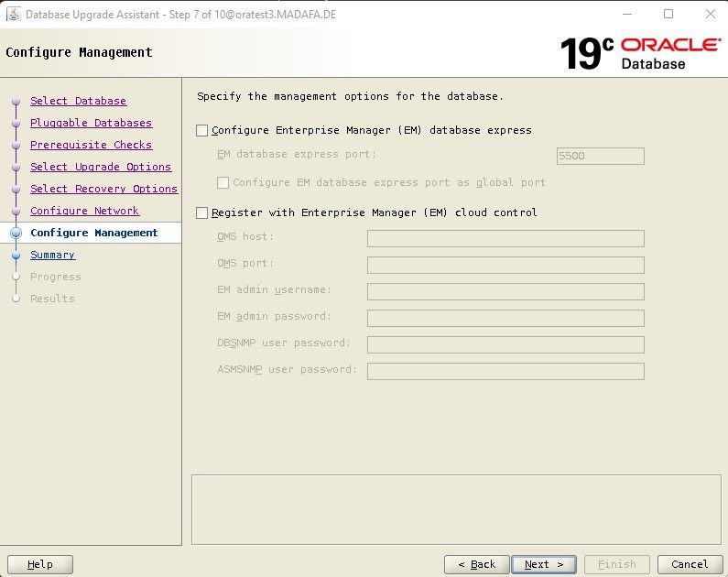Click the Results step label
Viewport: 728px width, 577px height.
point(52,299)
